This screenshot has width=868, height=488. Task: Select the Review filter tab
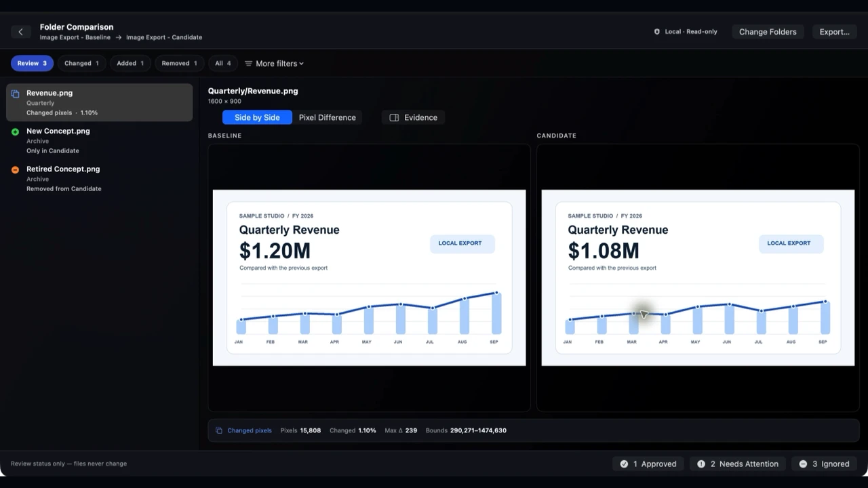[32, 64]
